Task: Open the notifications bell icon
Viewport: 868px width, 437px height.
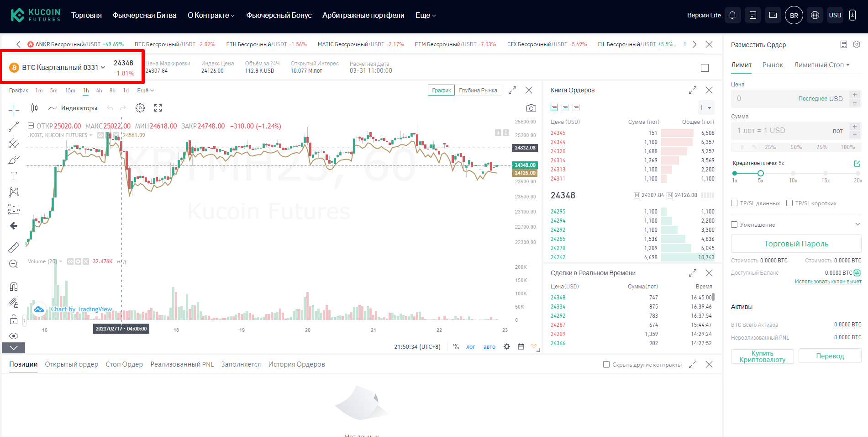Action: 732,15
